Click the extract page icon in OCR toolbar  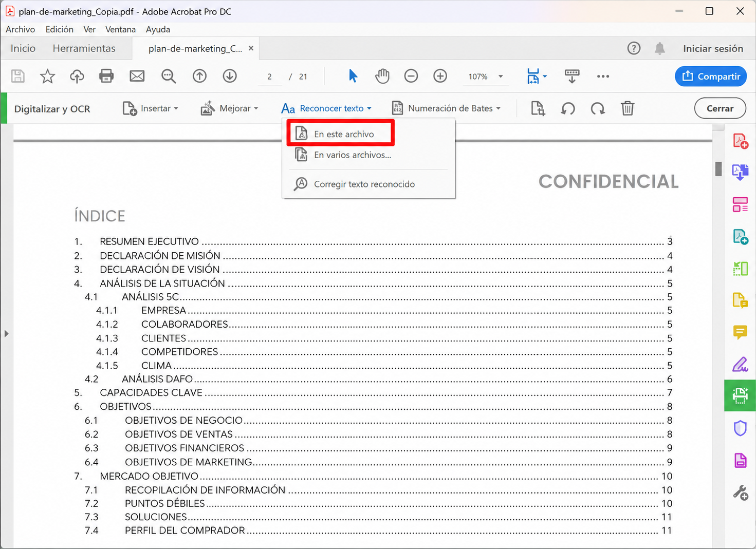pos(538,108)
